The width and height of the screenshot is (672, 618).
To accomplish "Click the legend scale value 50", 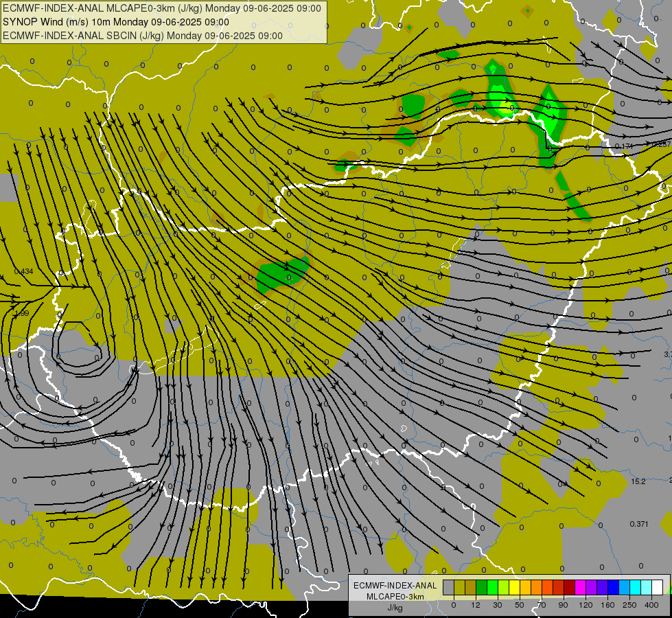I will tap(520, 605).
